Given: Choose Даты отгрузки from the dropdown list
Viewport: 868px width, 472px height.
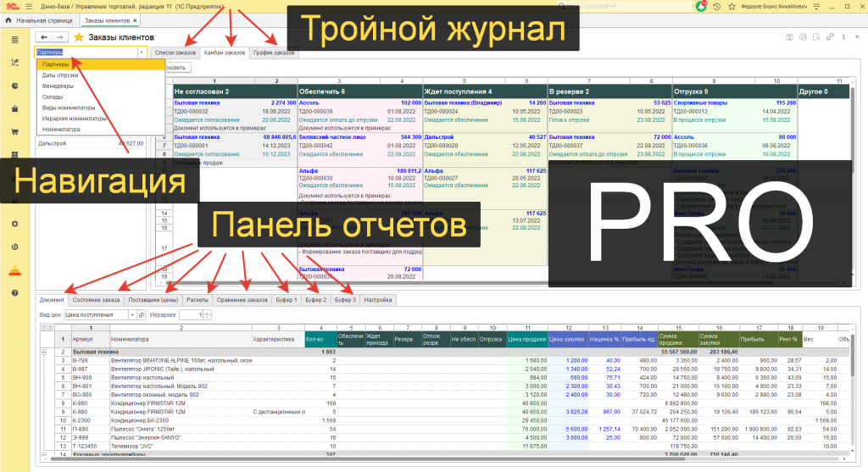Looking at the screenshot, I should pos(101,75).
